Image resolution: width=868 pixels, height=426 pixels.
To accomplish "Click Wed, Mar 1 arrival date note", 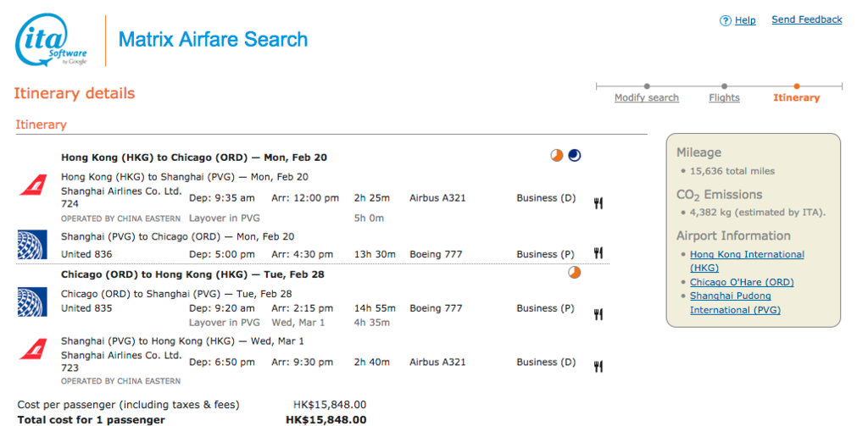I will (298, 323).
